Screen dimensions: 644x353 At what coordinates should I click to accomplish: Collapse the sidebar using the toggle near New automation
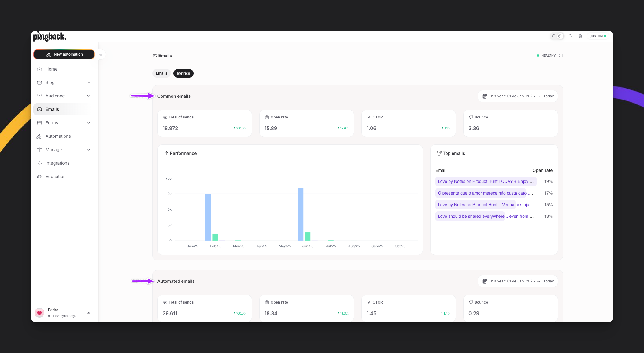(101, 54)
